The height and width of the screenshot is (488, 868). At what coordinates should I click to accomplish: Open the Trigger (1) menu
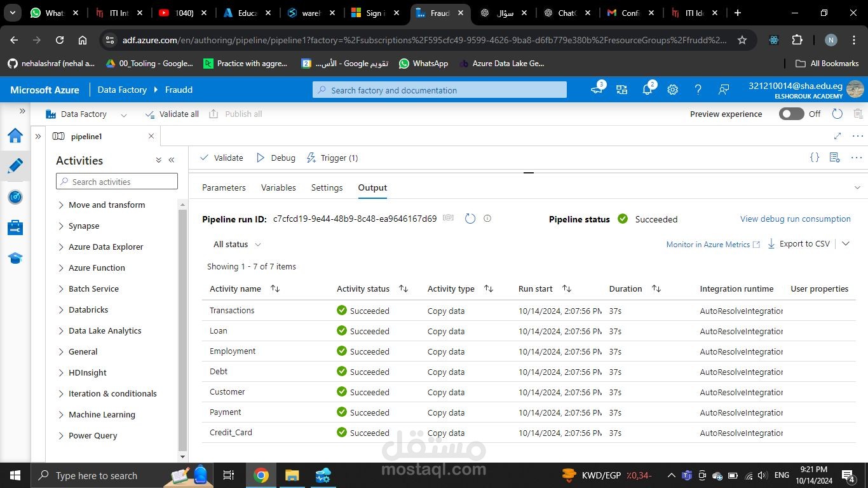(x=332, y=158)
